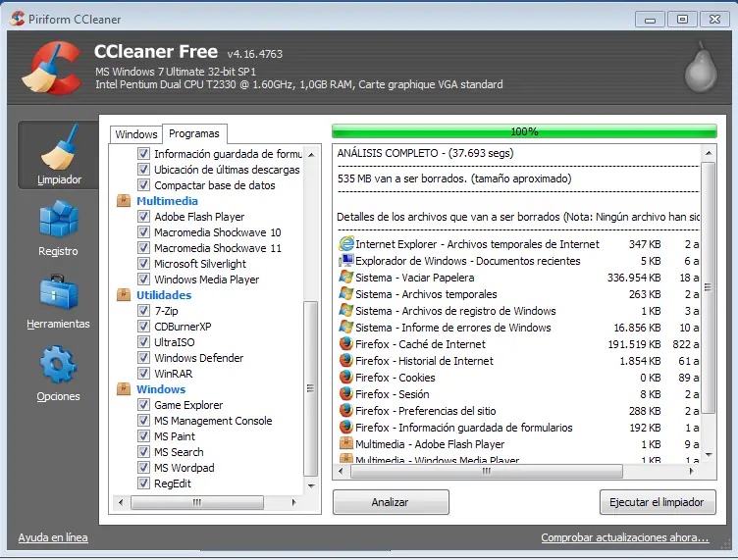Open Comprobar actualizaciones ahora link
The width and height of the screenshot is (738, 560).
pyautogui.click(x=624, y=537)
